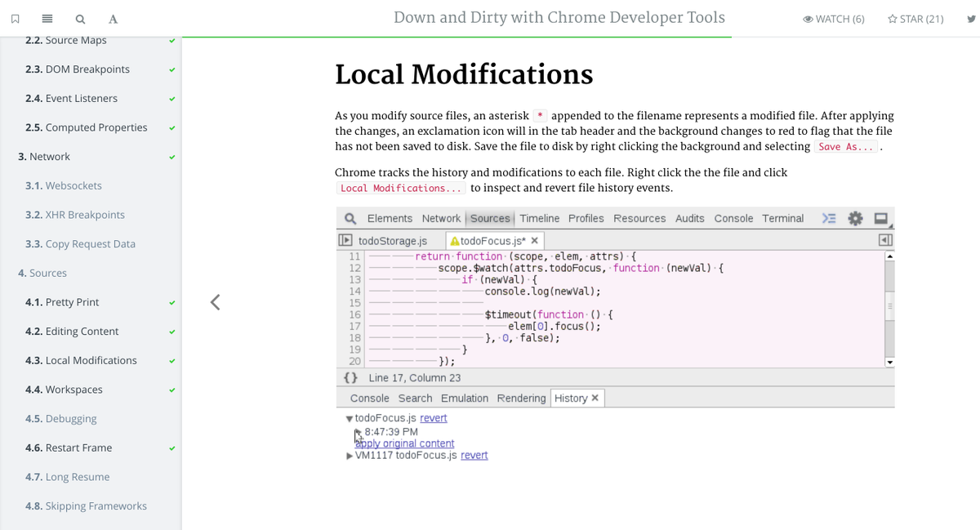Click the checkmark beside 4.6 Restart Frame
The height and width of the screenshot is (530, 980).
172,448
